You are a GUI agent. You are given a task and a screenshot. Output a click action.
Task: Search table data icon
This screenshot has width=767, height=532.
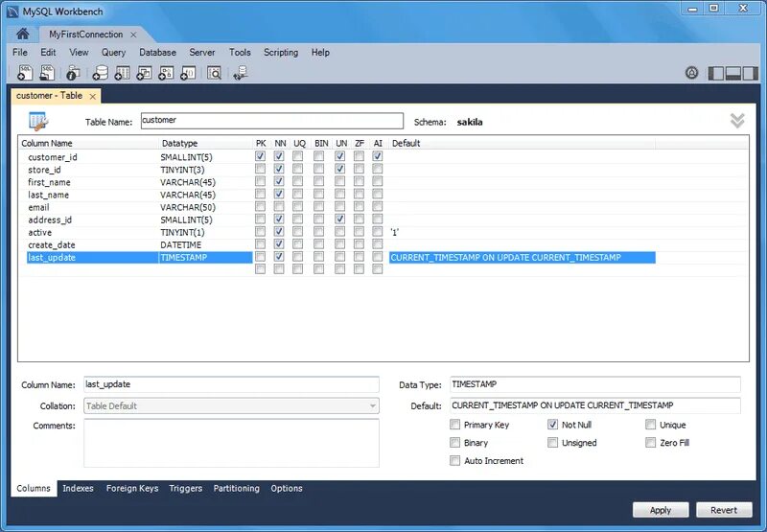coord(214,73)
